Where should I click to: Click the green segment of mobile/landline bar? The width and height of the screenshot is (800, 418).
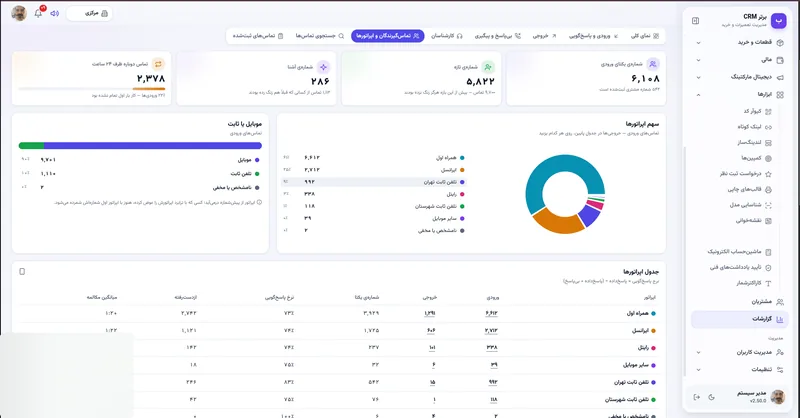point(31,145)
